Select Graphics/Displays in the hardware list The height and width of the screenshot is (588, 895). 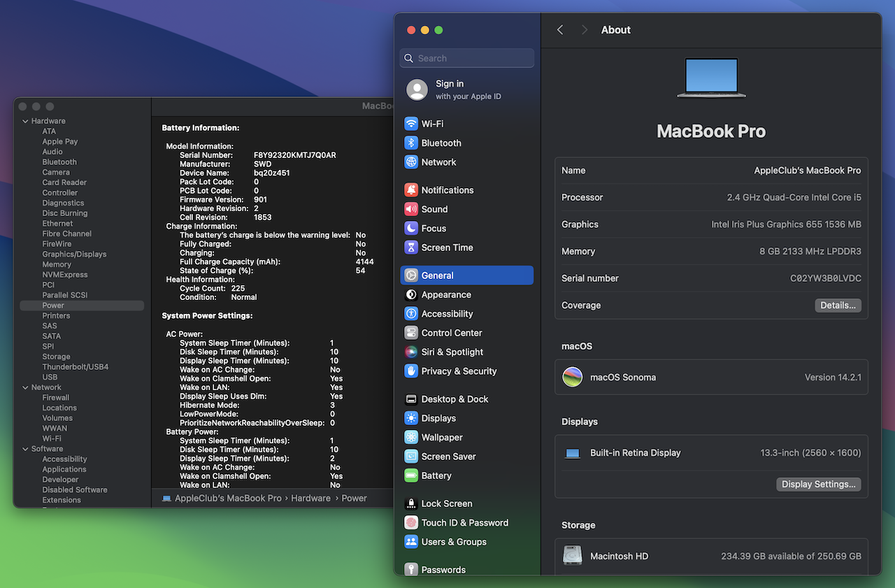[74, 254]
